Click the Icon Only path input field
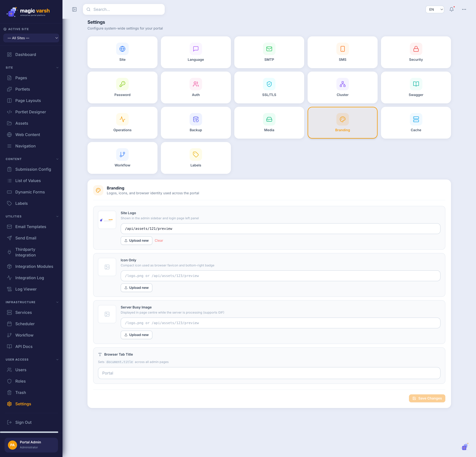 (280, 276)
